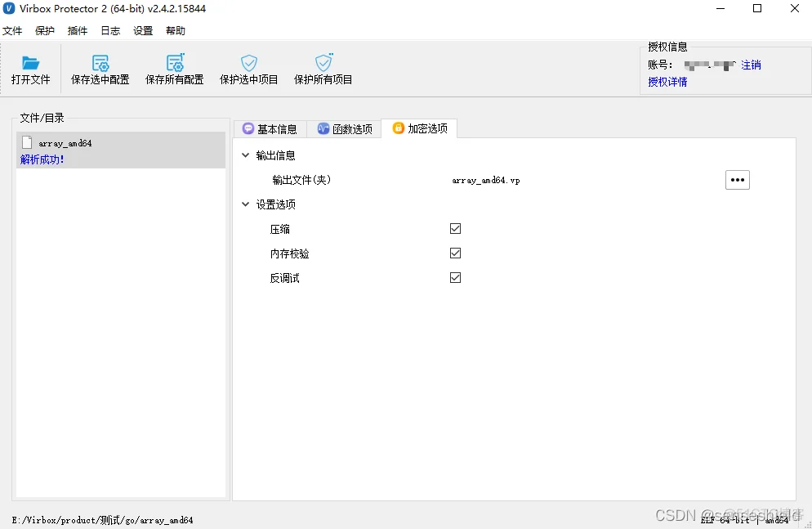Open the 插件 menu
Viewport: 812px width, 529px height.
77,30
